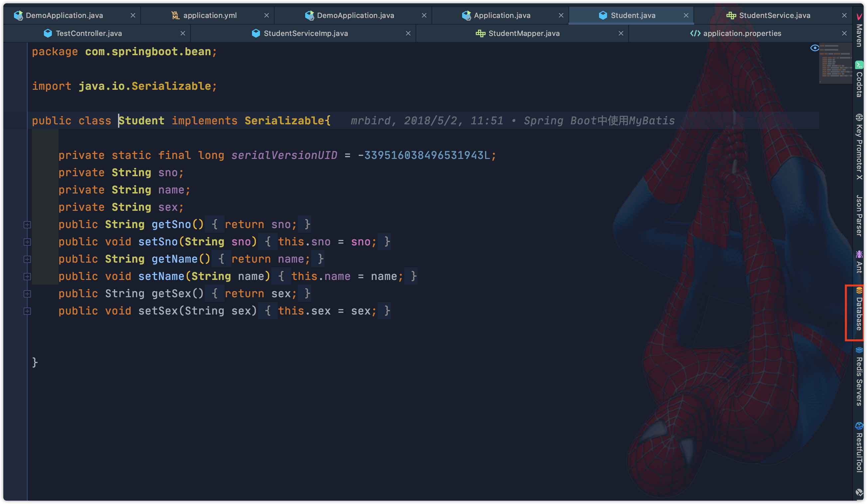
Task: Open the Database tool window
Action: point(859,309)
